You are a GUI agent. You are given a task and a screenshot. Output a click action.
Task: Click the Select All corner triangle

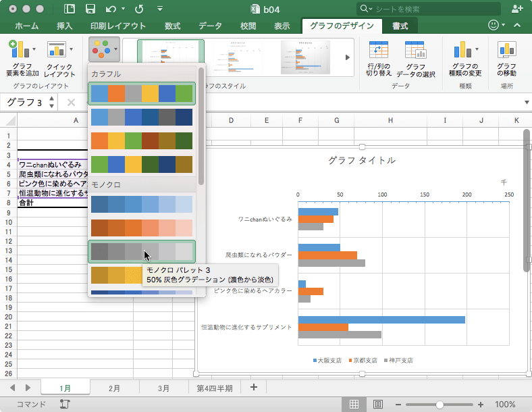pyautogui.click(x=11, y=120)
